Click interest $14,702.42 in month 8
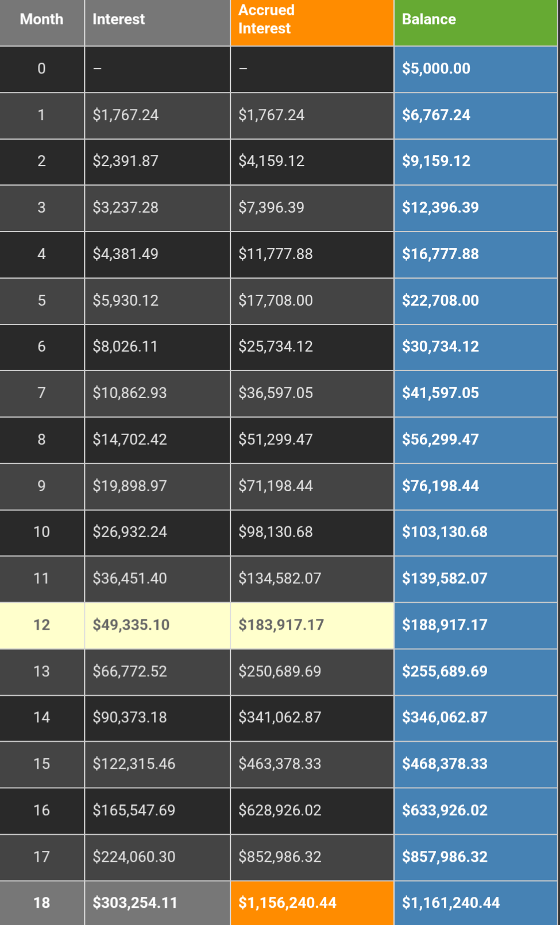This screenshot has height=925, width=560. tap(157, 440)
